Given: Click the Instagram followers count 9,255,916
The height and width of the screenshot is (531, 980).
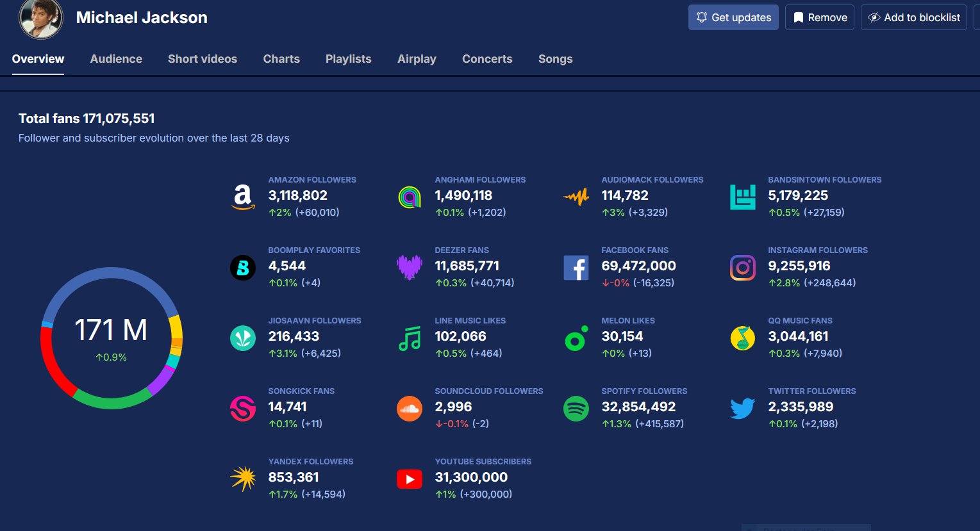Looking at the screenshot, I should click(x=799, y=266).
